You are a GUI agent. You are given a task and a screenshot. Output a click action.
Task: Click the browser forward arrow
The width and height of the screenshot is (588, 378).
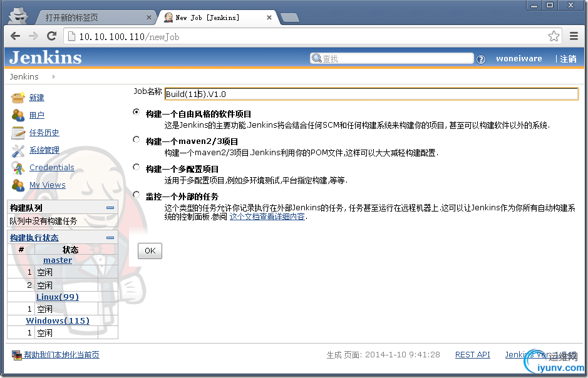click(x=33, y=36)
